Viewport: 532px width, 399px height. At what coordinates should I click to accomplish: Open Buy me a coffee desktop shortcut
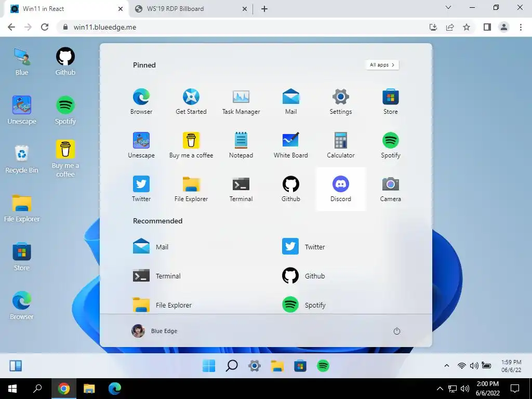coord(65,159)
